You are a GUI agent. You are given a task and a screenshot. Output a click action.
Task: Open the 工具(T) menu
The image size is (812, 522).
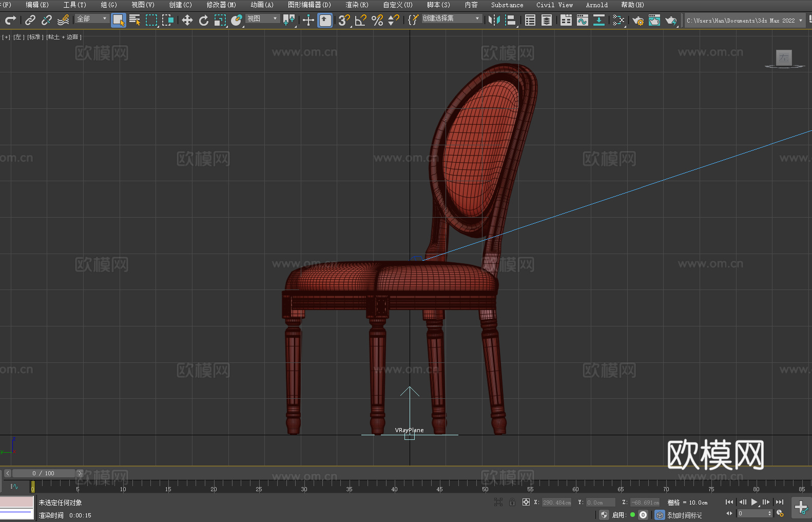[x=74, y=5]
